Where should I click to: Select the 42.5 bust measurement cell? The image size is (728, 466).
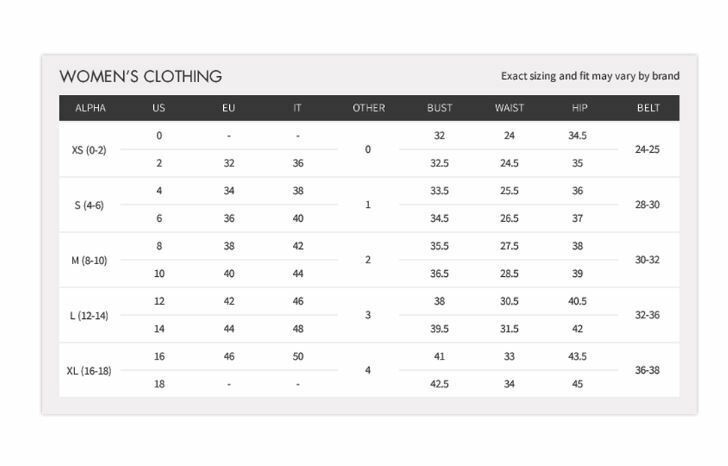pyautogui.click(x=439, y=384)
